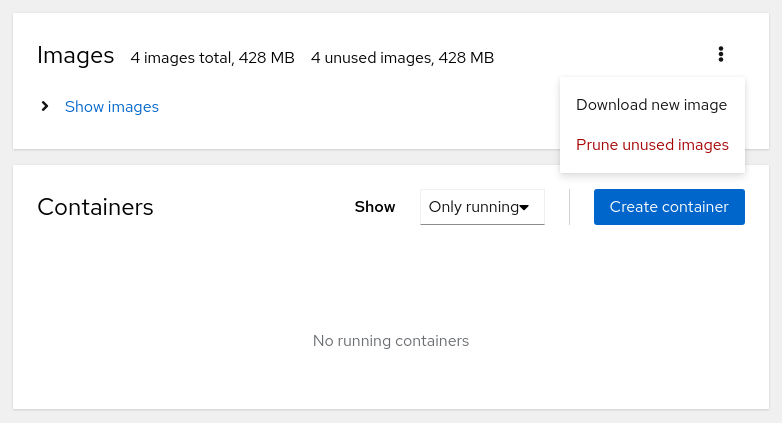
Task: Click the Only running text in the select box
Action: point(473,207)
